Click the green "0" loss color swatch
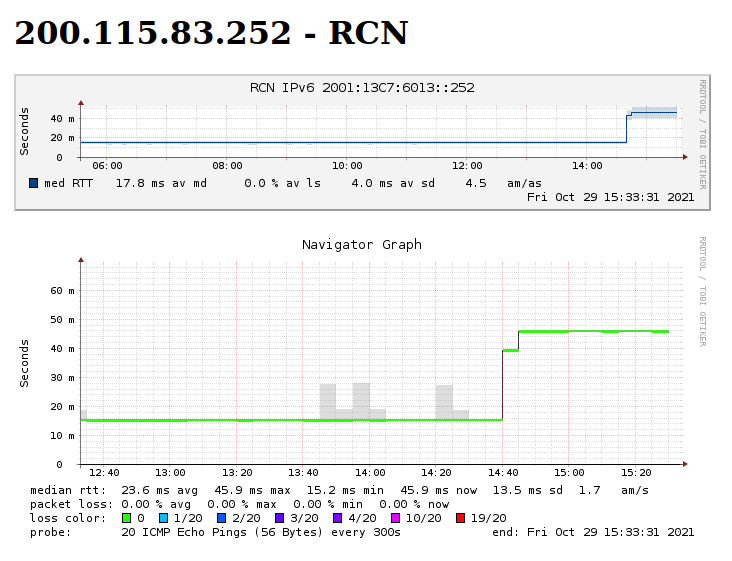The width and height of the screenshot is (732, 561). [x=126, y=518]
